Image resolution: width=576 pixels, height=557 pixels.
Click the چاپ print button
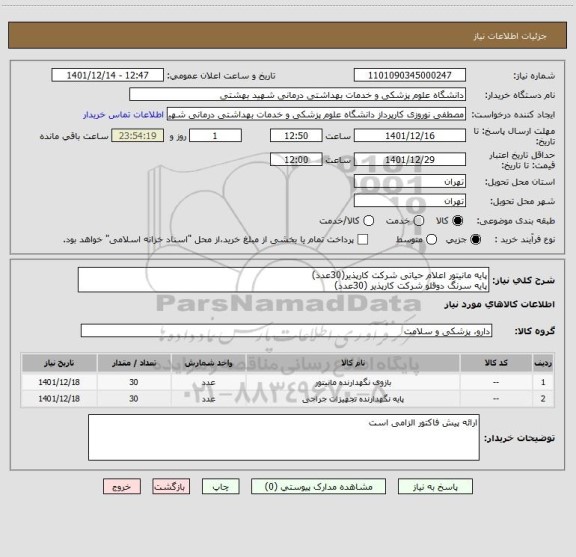pos(220,486)
